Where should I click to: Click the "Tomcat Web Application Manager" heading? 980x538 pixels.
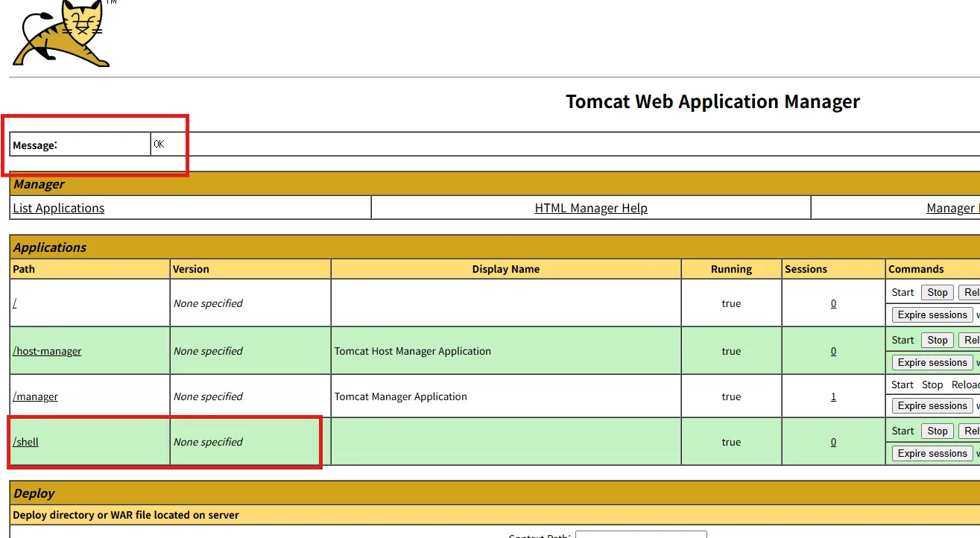712,101
